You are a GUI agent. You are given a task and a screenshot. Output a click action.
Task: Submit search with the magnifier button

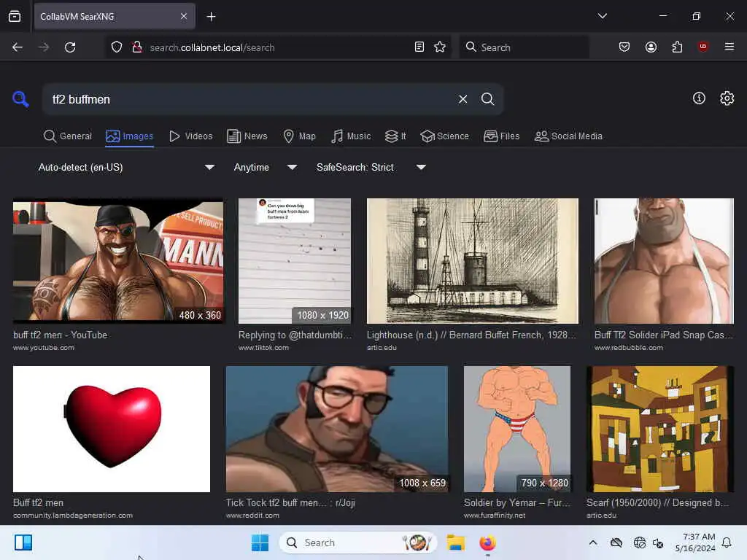click(x=487, y=99)
